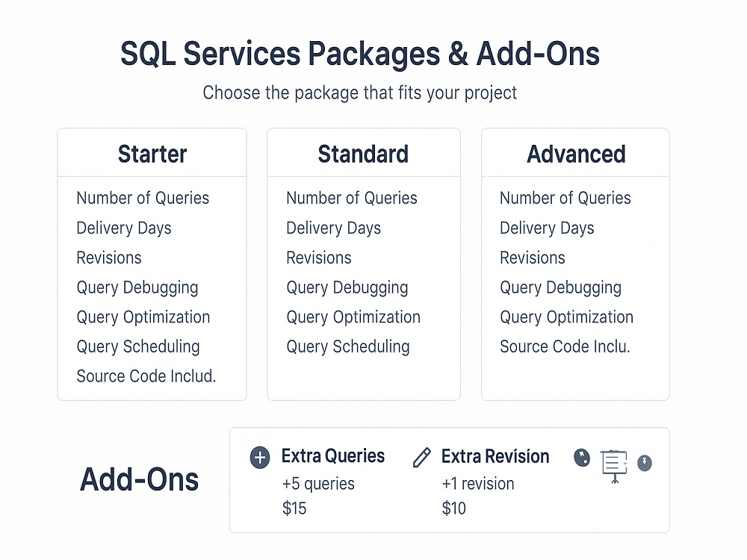Click the $15 price under Extra Queries

pyautogui.click(x=294, y=508)
